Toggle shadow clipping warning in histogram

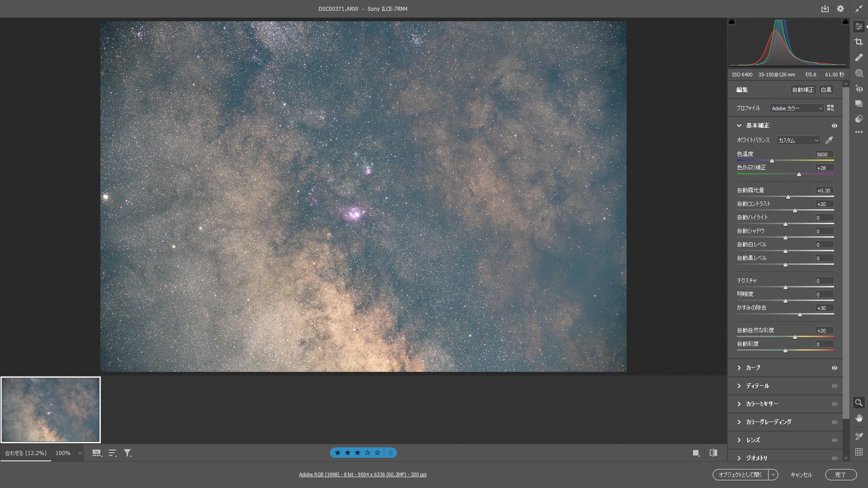click(732, 22)
